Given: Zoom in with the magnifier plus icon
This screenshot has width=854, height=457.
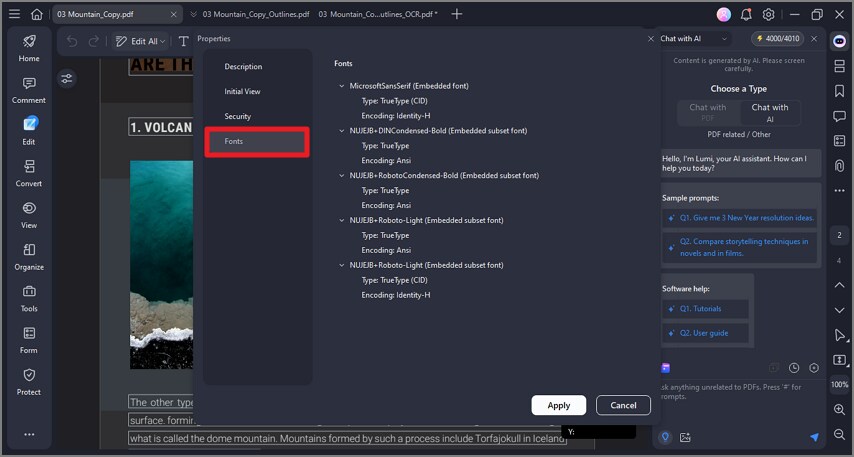Looking at the screenshot, I should point(839,410).
